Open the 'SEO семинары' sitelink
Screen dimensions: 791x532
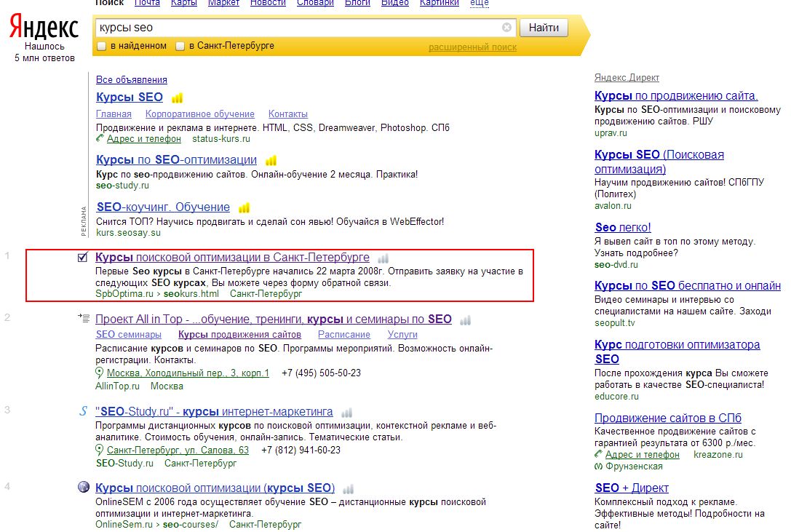(x=129, y=335)
